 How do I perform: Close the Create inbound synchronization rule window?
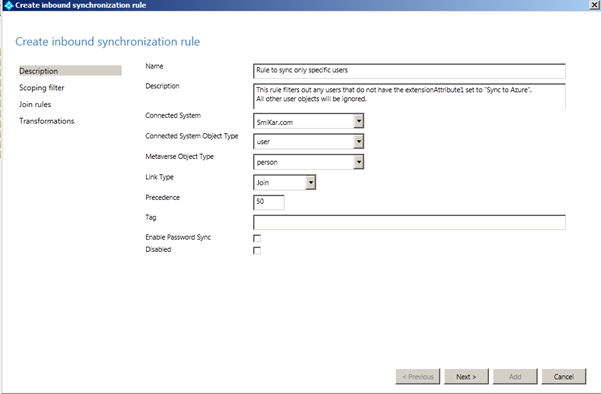point(595,5)
